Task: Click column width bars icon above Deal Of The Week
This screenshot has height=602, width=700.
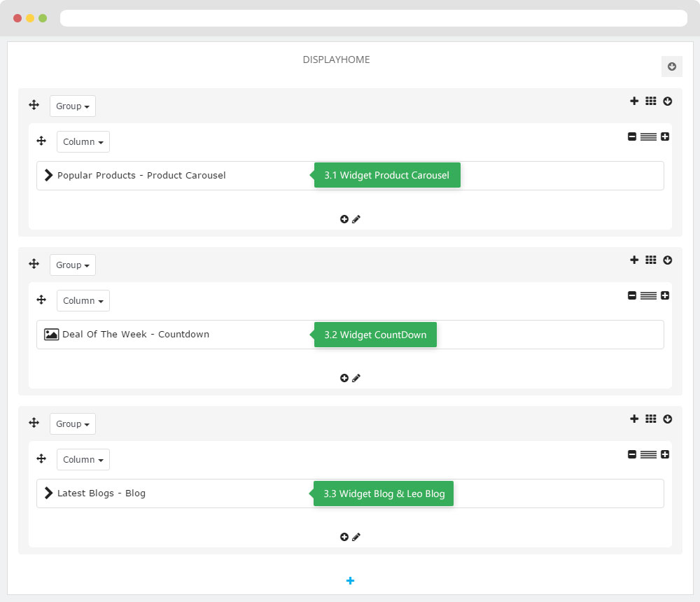Action: coord(648,295)
